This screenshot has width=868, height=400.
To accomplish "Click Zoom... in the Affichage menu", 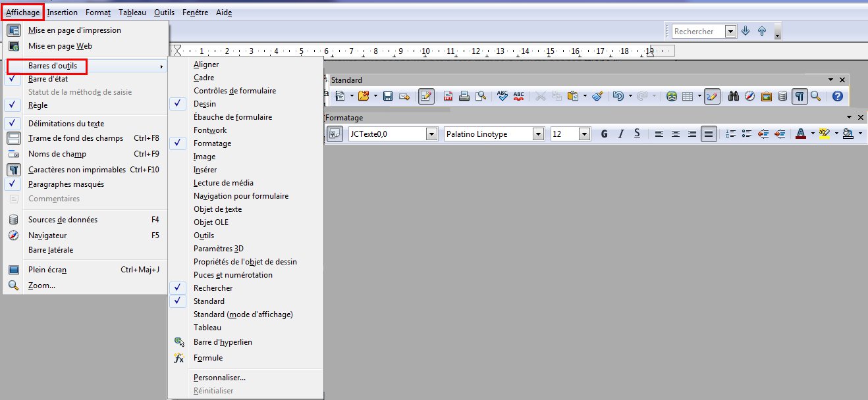I will click(41, 286).
